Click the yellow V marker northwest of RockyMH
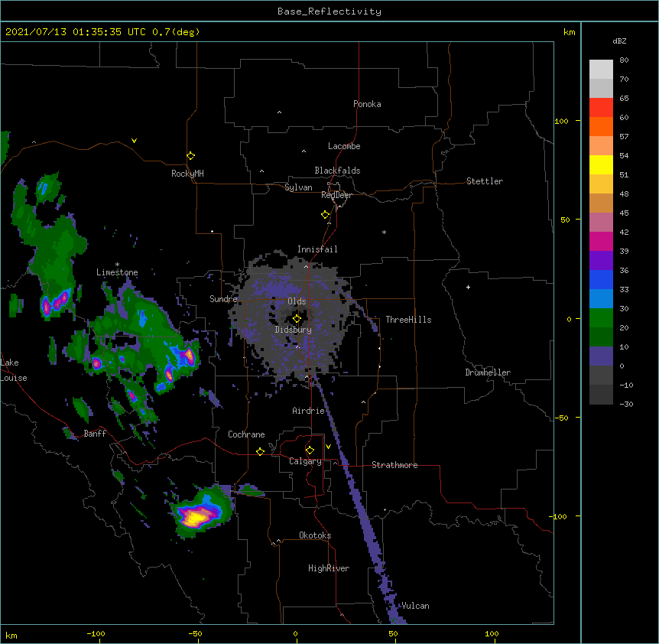659x644 pixels. (134, 141)
